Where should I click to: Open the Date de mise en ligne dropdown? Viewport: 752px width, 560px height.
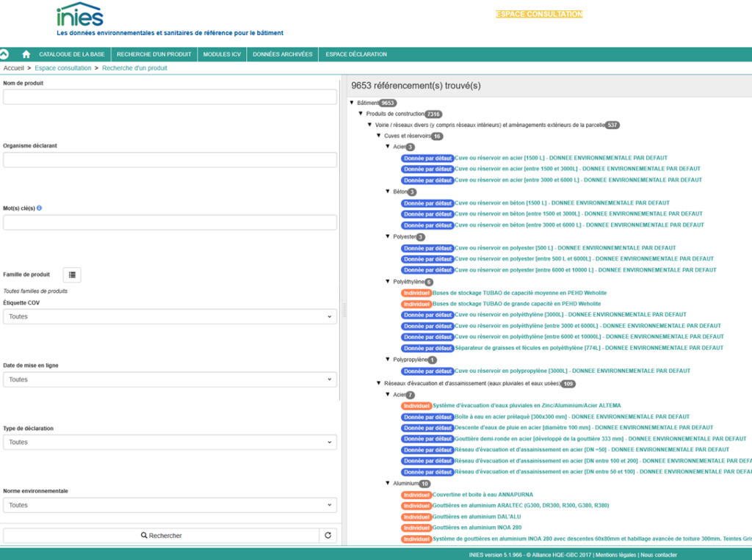click(x=170, y=379)
